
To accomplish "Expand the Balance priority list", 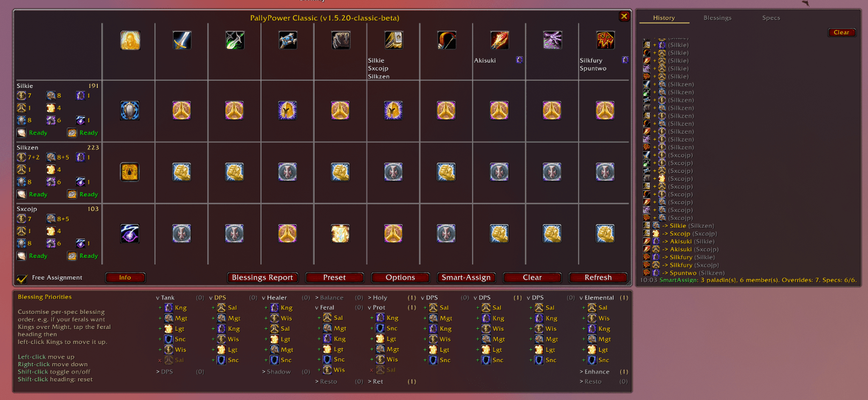I will (329, 298).
